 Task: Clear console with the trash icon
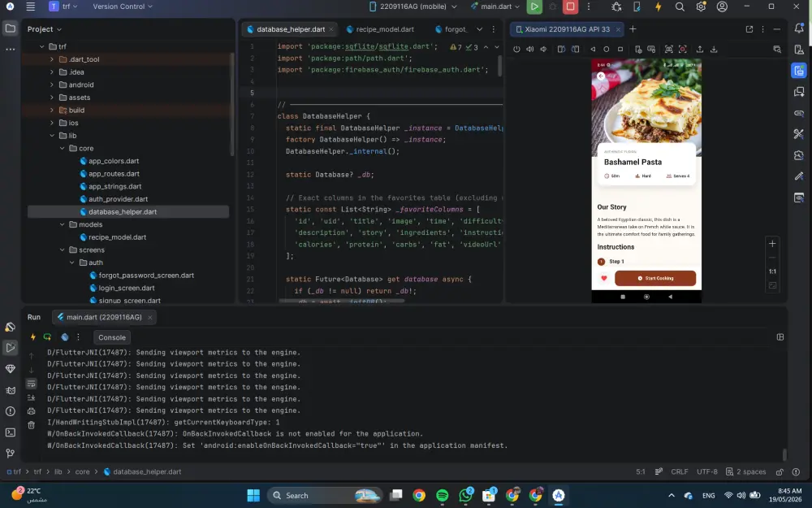point(31,425)
